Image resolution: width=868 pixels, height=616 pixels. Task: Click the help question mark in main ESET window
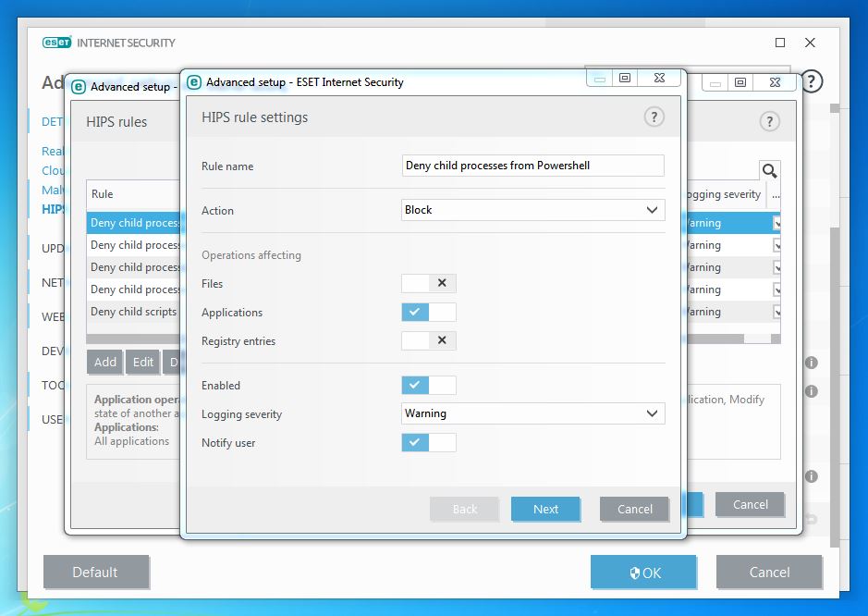tap(811, 81)
